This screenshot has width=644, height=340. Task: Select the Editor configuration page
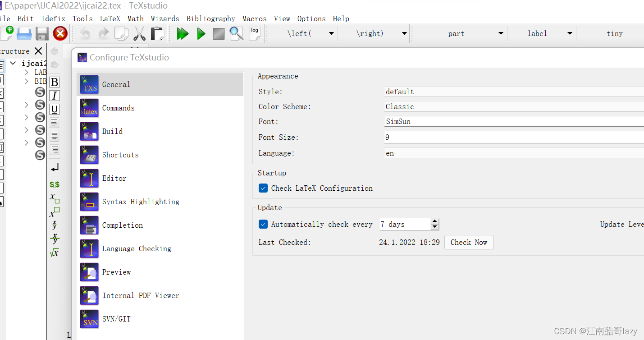(x=160, y=178)
